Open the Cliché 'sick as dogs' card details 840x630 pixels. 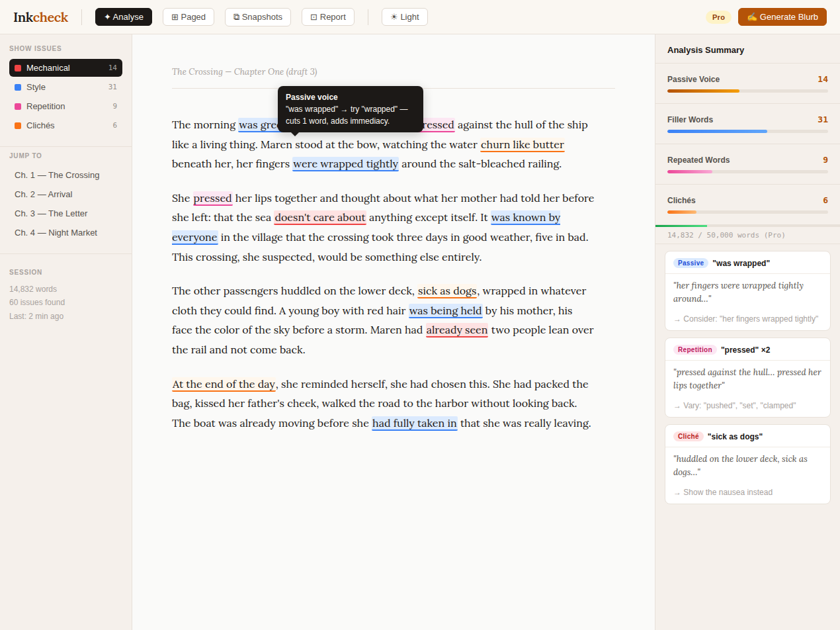747,436
